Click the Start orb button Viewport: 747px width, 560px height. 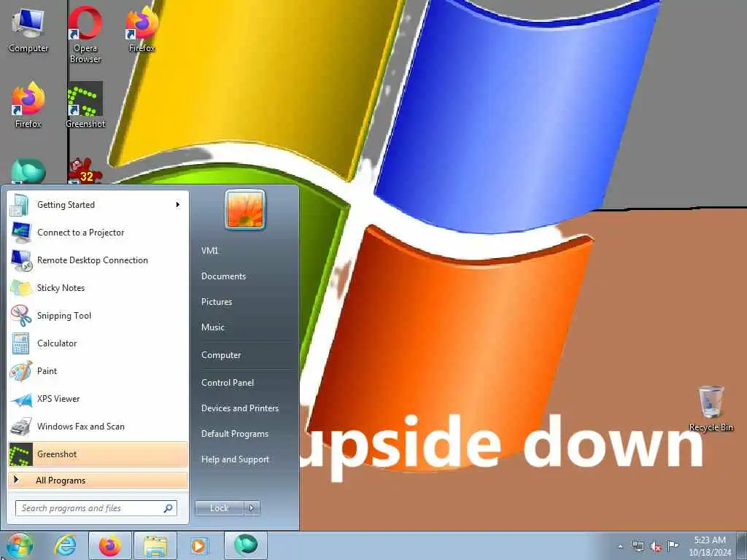(20, 545)
